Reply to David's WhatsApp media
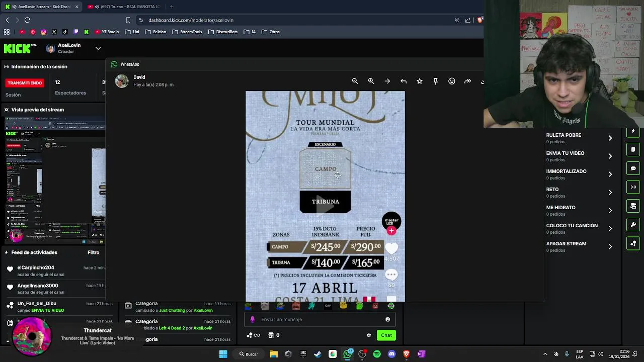 [x=404, y=81]
